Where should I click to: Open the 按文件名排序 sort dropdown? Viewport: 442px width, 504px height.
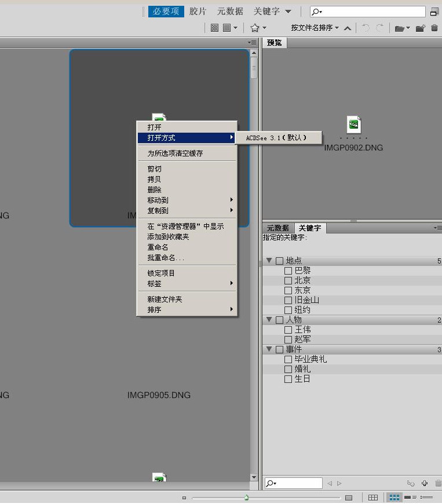pyautogui.click(x=315, y=28)
